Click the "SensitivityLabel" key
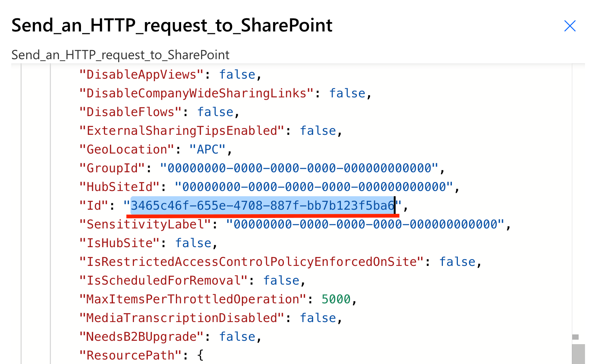597x364 pixels. tap(145, 224)
